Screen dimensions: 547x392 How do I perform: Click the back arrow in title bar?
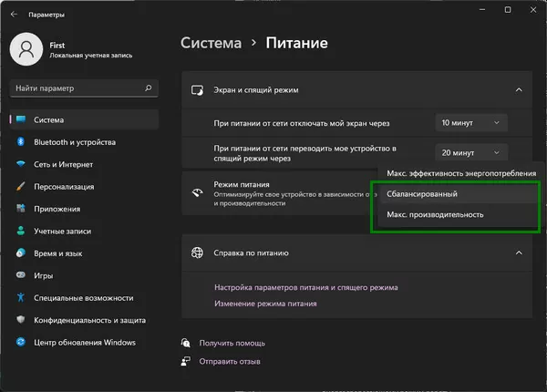tap(14, 15)
